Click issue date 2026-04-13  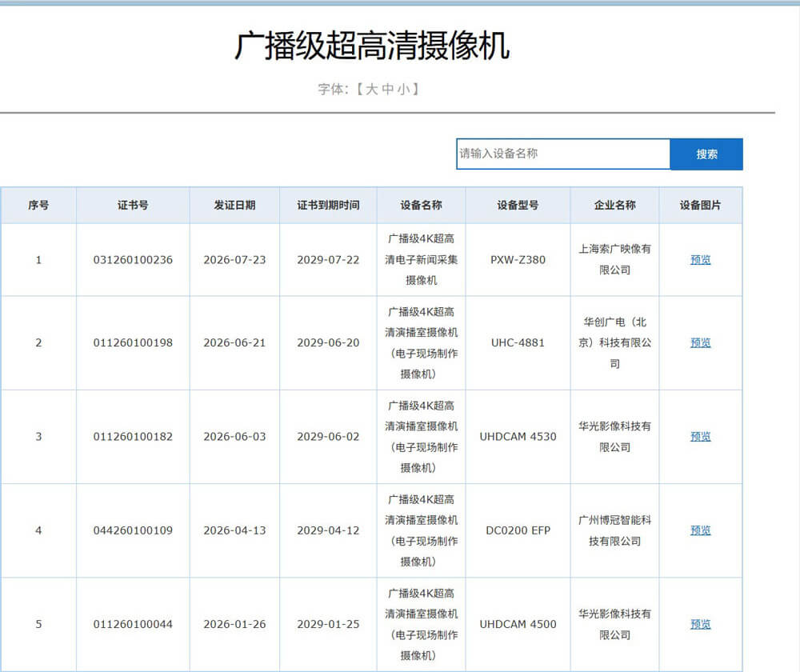(x=234, y=530)
